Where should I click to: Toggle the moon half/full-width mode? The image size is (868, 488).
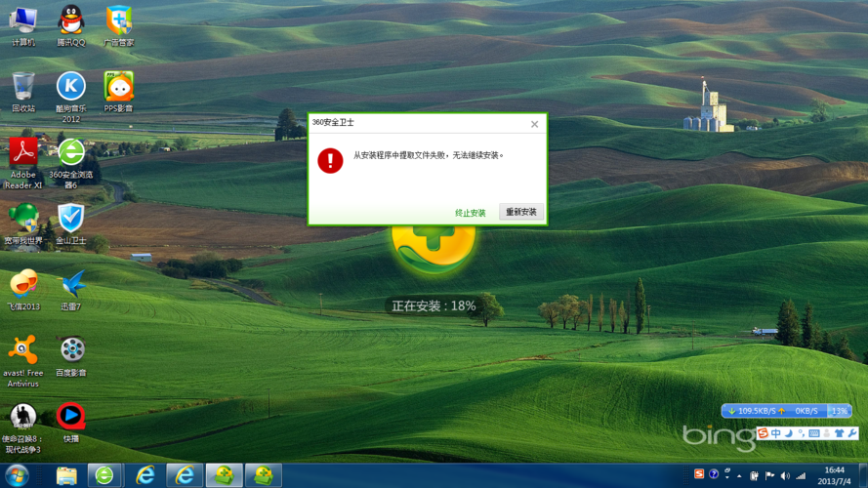click(x=789, y=433)
